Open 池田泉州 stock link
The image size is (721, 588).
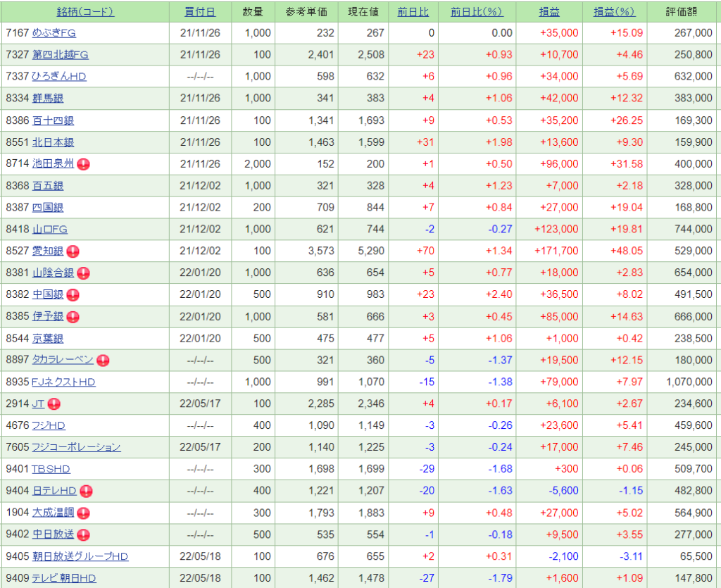pyautogui.click(x=54, y=163)
